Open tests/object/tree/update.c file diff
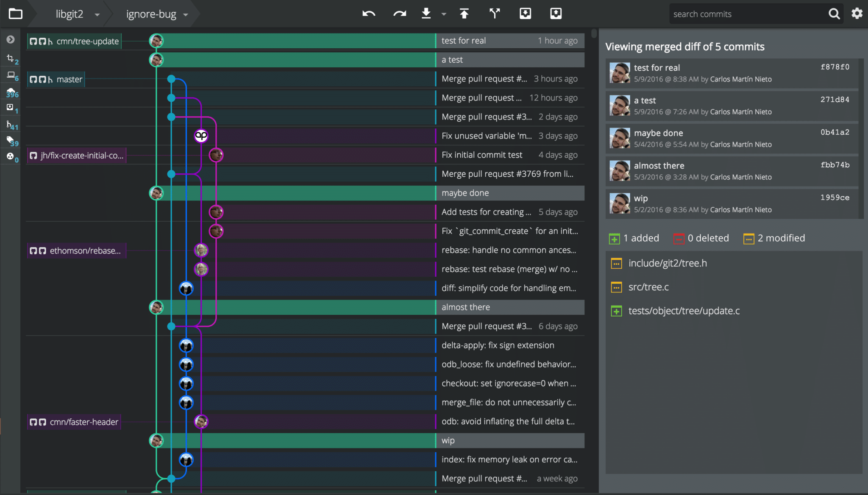 point(684,311)
